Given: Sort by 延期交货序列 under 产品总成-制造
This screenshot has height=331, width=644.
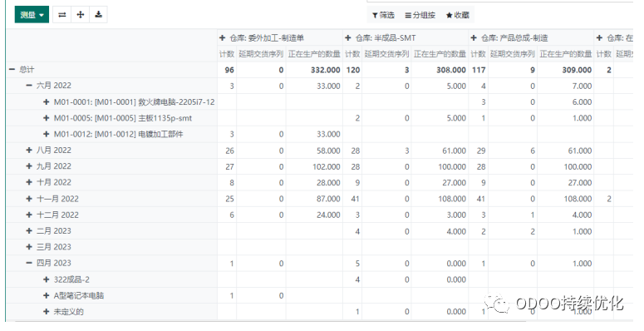Looking at the screenshot, I should [512, 54].
